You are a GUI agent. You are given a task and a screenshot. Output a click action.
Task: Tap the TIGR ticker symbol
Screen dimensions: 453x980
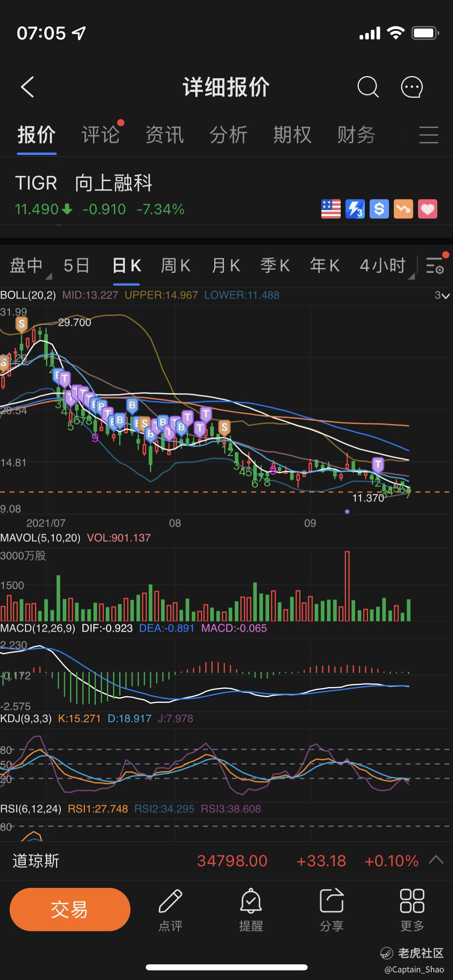point(36,183)
